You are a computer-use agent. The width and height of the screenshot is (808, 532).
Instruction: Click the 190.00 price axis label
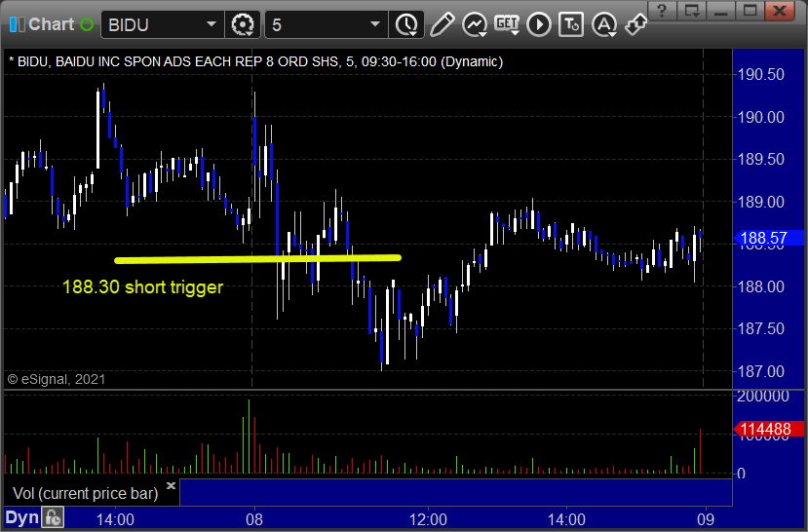coord(761,117)
